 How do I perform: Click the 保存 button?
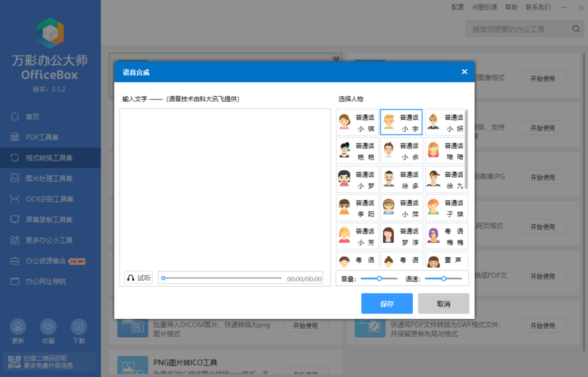coord(387,304)
